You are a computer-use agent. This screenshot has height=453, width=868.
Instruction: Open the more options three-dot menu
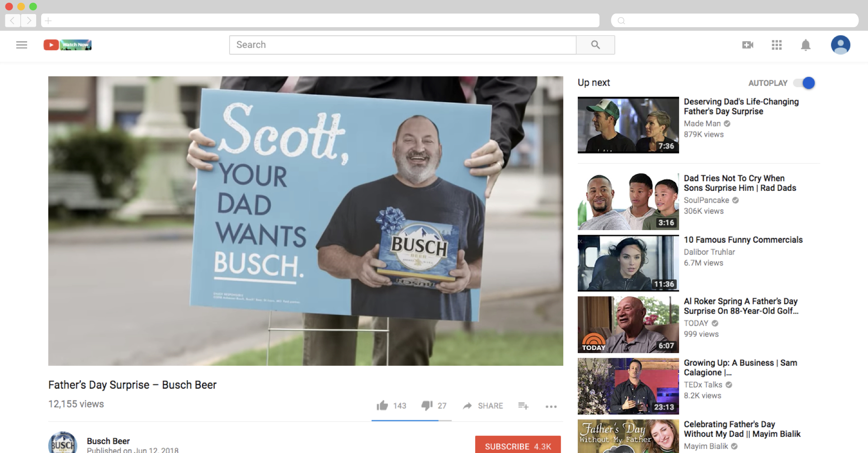(x=551, y=407)
